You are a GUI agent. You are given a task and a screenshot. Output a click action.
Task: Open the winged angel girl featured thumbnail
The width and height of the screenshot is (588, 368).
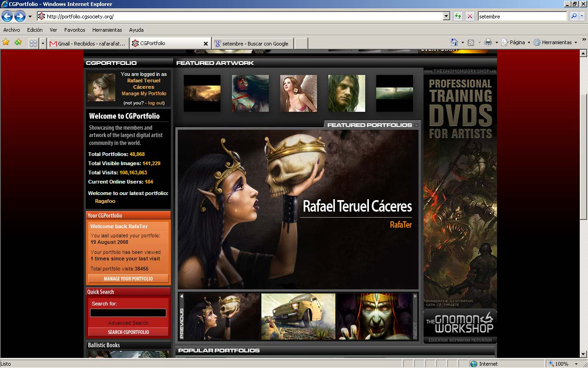click(299, 93)
